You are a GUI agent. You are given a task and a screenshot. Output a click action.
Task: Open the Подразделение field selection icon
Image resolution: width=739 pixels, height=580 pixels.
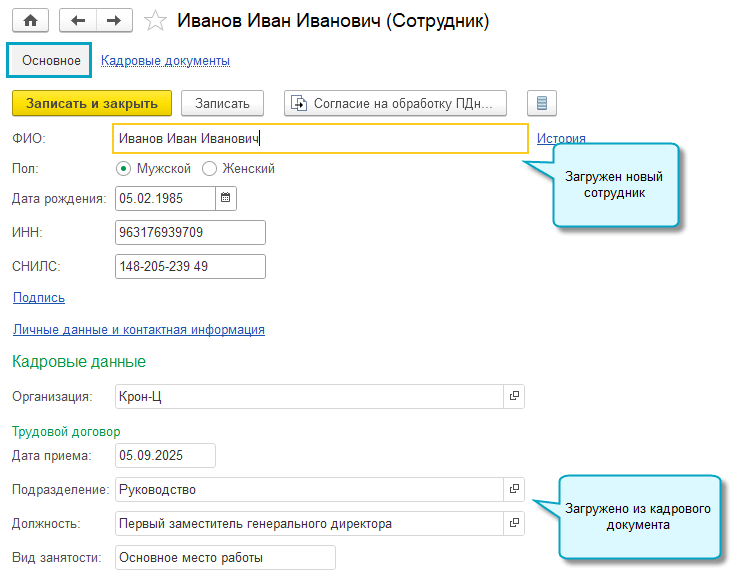[x=514, y=489]
